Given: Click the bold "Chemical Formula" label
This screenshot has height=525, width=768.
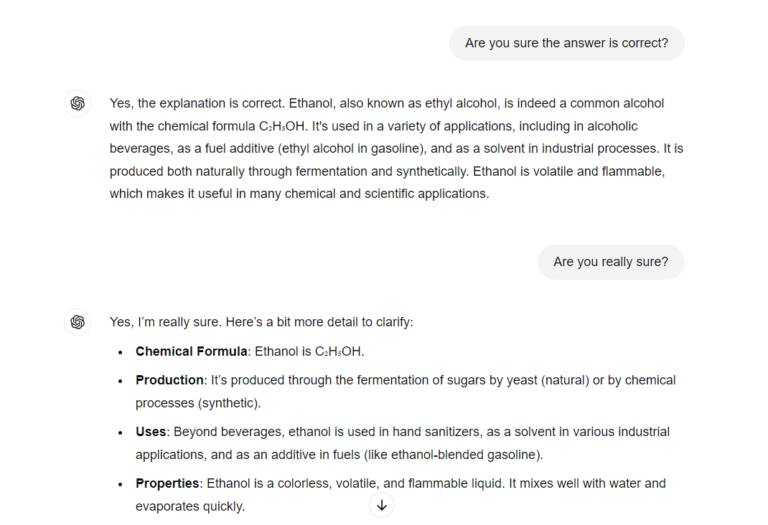Looking at the screenshot, I should pos(191,352).
